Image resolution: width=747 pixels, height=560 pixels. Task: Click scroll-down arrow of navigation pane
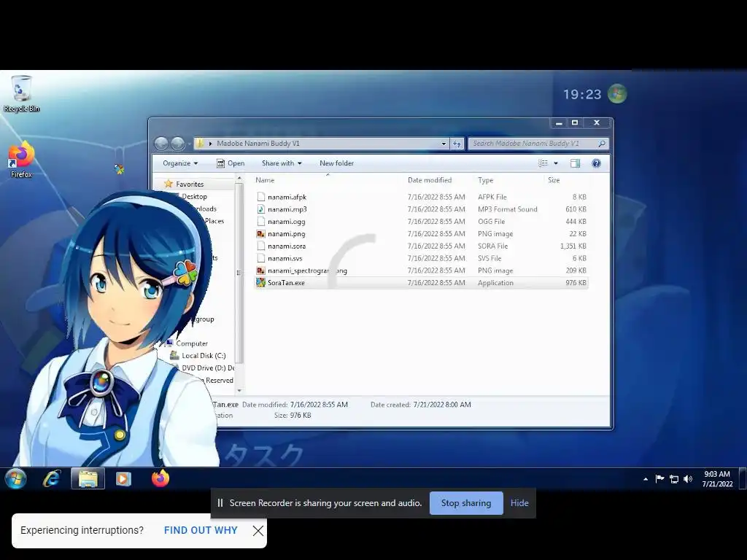(x=239, y=391)
